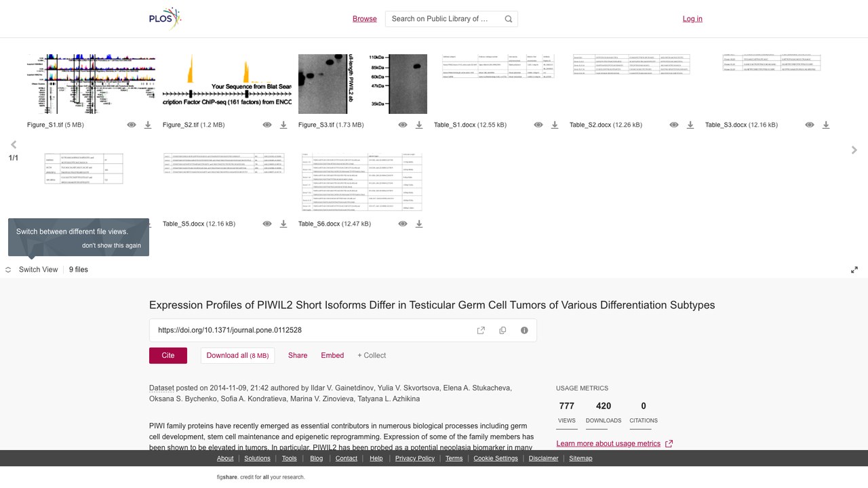
Task: Open Privacy Policy footer link
Action: [415, 458]
